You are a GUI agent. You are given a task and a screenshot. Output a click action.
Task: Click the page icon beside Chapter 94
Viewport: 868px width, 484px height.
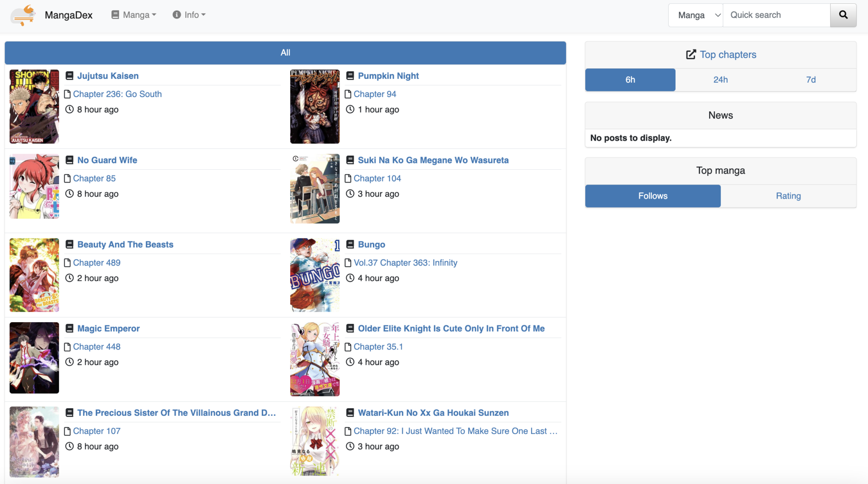coord(348,94)
